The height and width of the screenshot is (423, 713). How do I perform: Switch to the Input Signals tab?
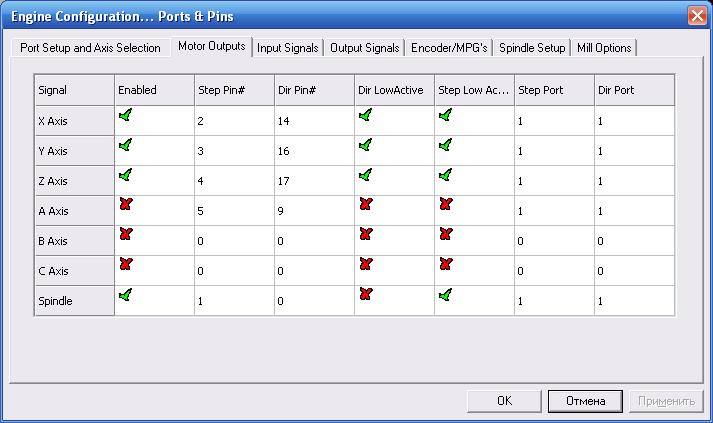tap(288, 48)
